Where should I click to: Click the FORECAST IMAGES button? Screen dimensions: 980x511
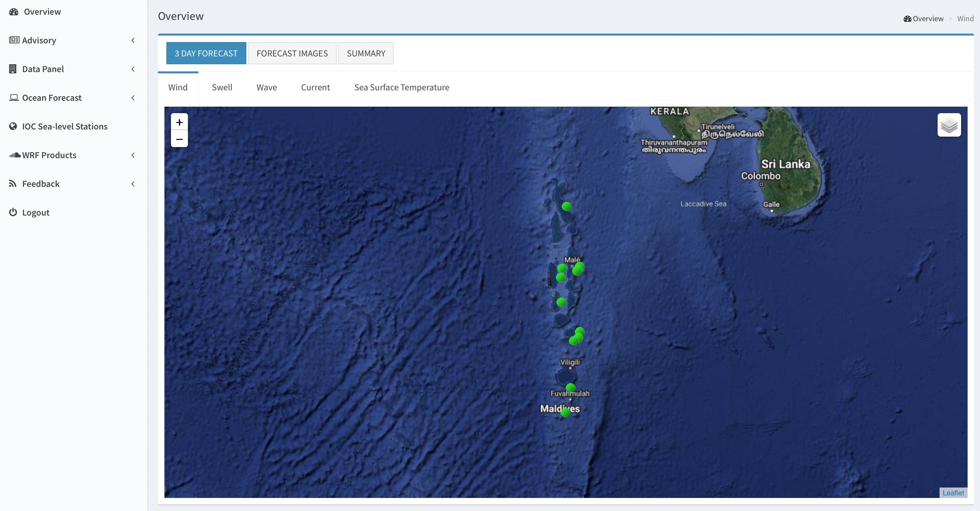tap(292, 53)
